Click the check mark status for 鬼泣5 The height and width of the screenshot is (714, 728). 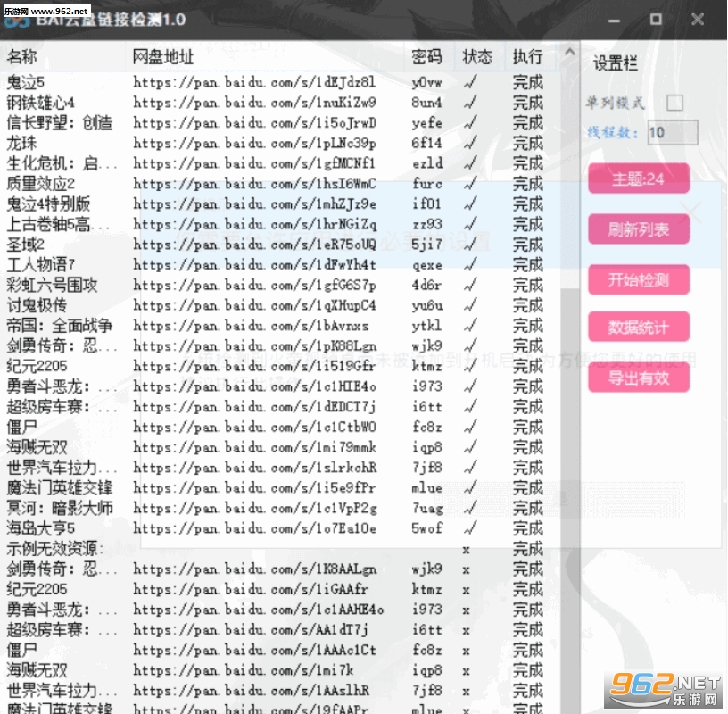(470, 83)
